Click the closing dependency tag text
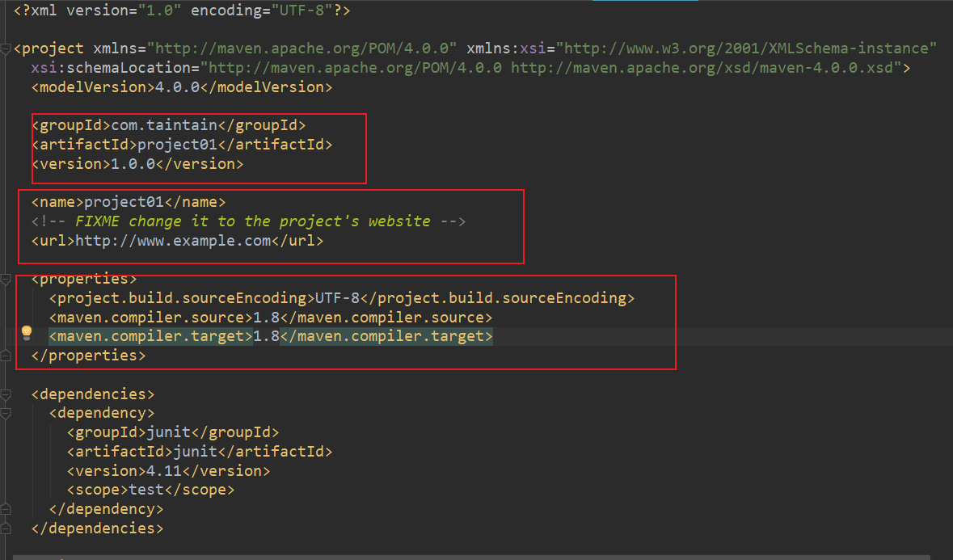 (x=107, y=509)
